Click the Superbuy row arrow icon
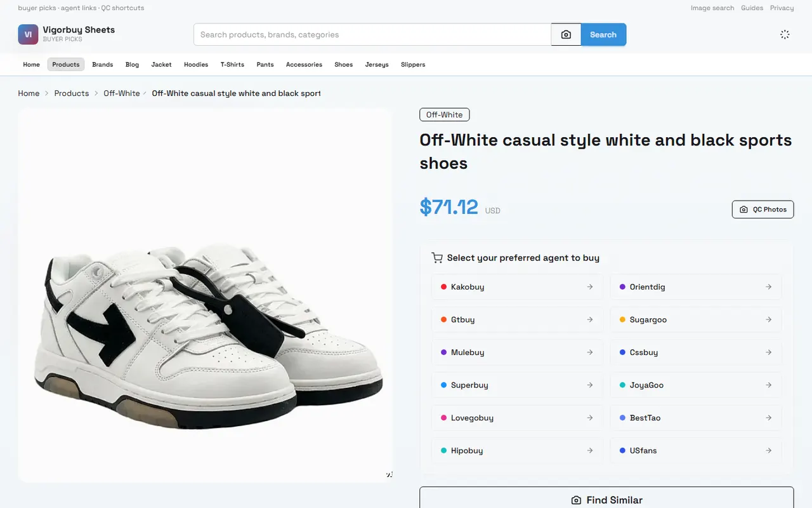Viewport: 812px width, 508px height. (x=590, y=385)
